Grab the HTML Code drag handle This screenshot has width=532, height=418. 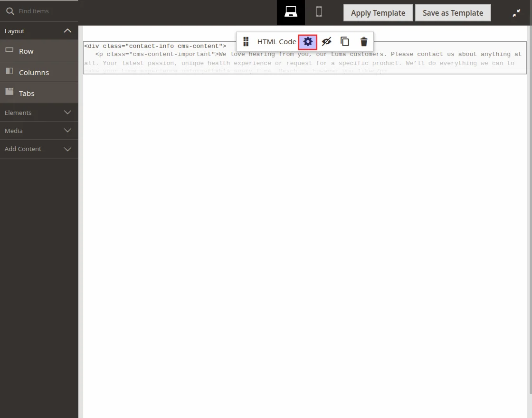point(246,42)
